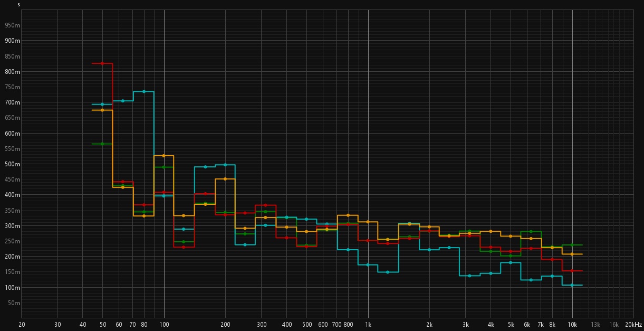Viewport: 644px width, 331px height.
Task: Select the orange data point at 100 Hz
Action: (164, 156)
